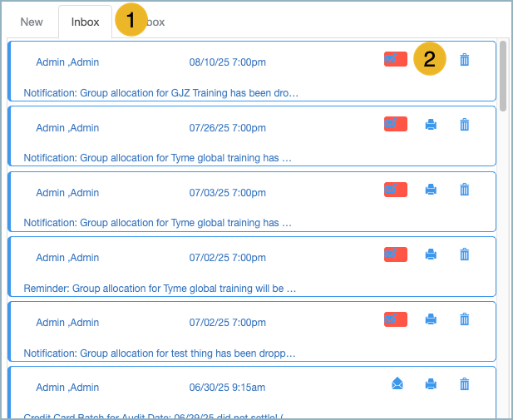Viewport: 513px width, 420px height.
Task: Toggle red unread envelope on 07/26/25 message
Action: point(395,124)
